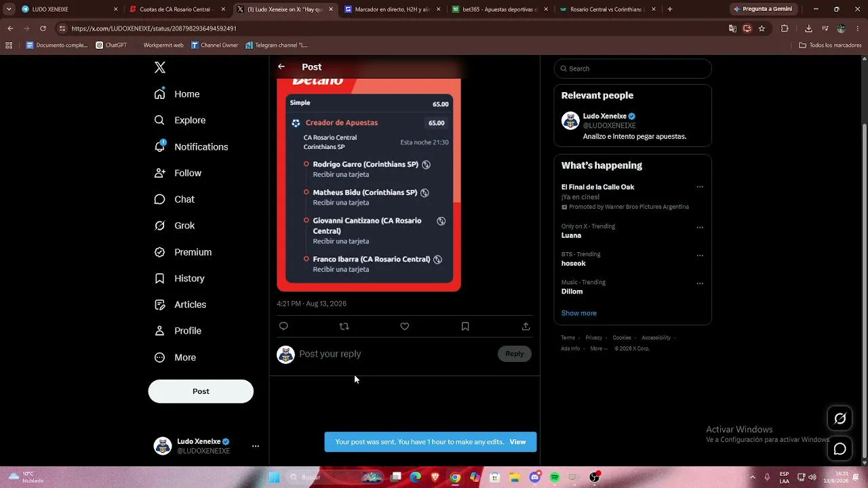Open the More menu in sidebar
This screenshot has width=868, height=488.
pos(175,357)
